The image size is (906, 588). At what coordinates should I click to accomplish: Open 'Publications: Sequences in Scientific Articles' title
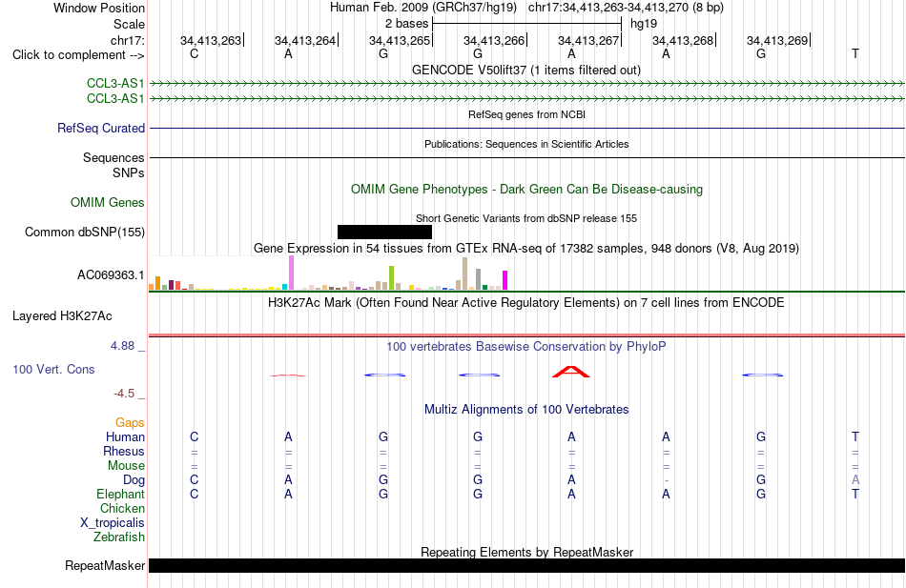[526, 144]
